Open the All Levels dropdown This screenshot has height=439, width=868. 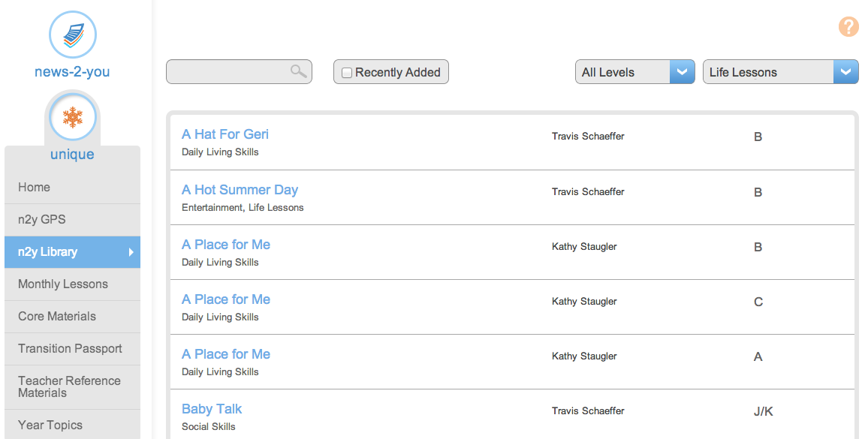[634, 72]
